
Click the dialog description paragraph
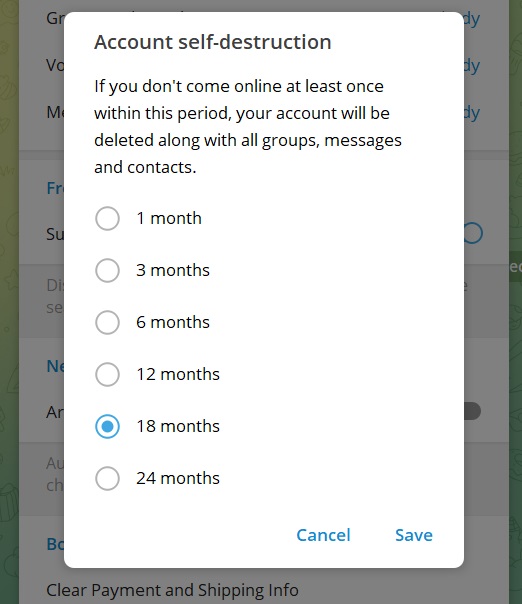(248, 127)
